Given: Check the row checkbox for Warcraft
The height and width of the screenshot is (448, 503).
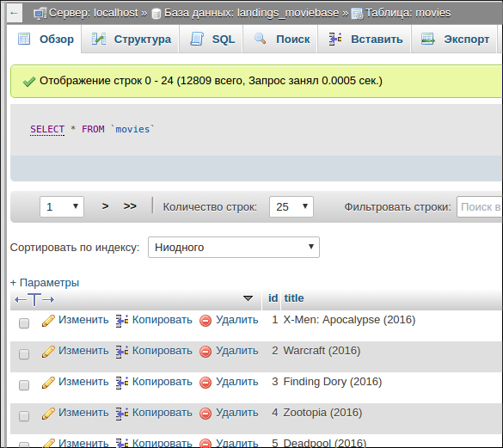Looking at the screenshot, I should tap(24, 354).
